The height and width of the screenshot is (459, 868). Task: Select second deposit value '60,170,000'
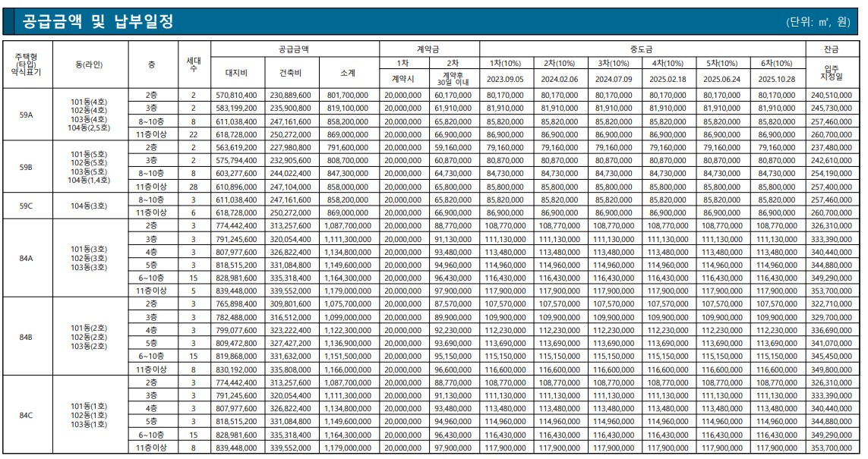tap(453, 95)
